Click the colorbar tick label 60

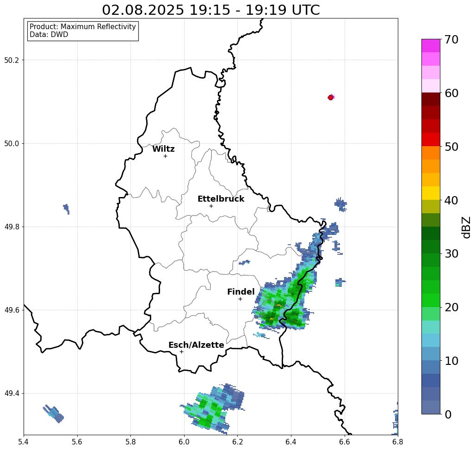point(451,93)
